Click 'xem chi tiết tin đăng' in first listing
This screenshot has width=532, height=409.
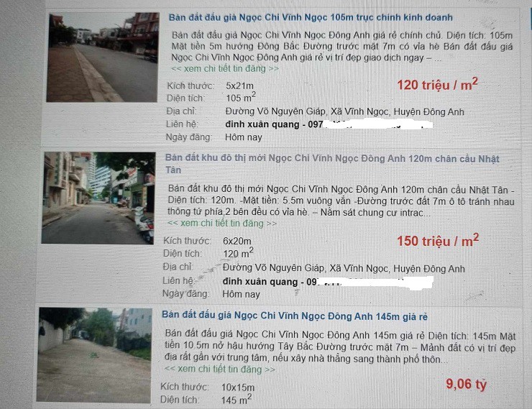225,68
